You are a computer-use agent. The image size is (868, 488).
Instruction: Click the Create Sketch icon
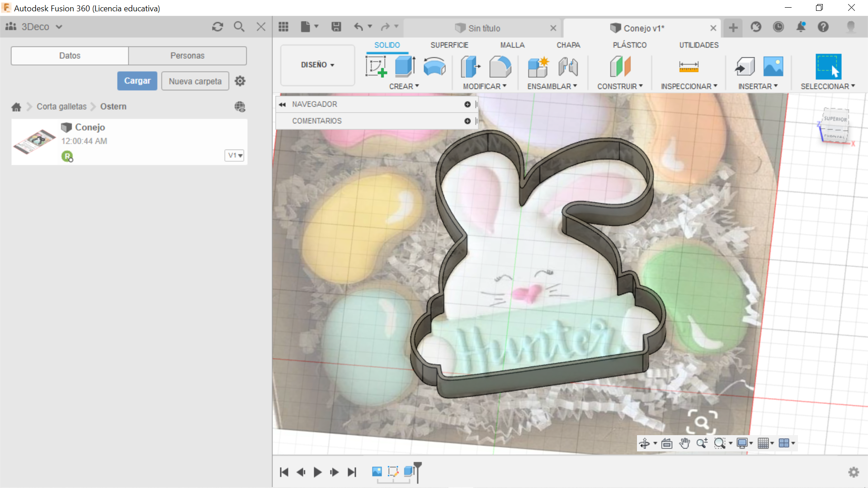click(x=376, y=67)
